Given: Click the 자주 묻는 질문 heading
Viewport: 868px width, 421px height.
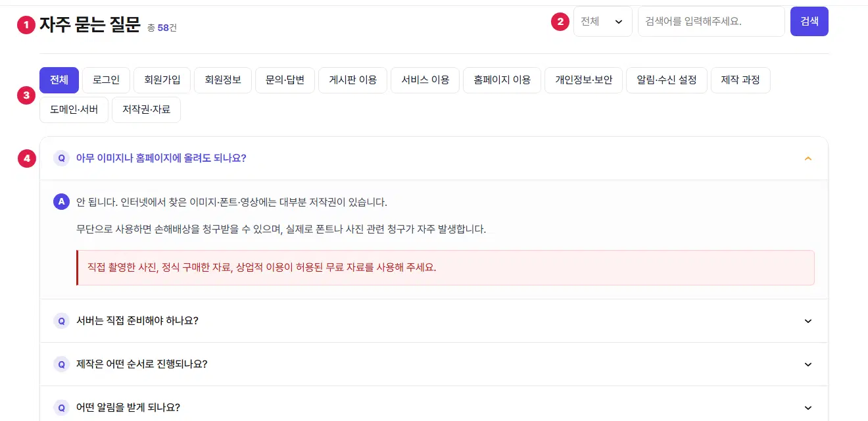Looking at the screenshot, I should (90, 25).
